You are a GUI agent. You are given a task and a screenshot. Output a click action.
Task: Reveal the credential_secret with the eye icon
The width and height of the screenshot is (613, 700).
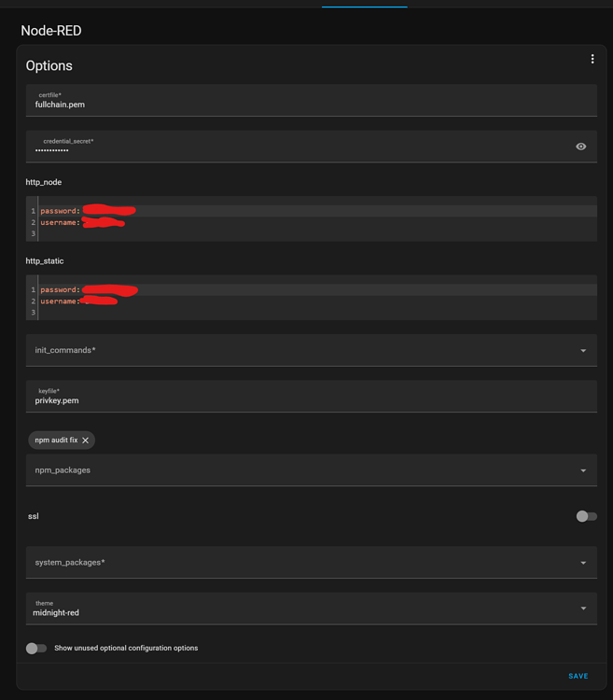click(581, 147)
